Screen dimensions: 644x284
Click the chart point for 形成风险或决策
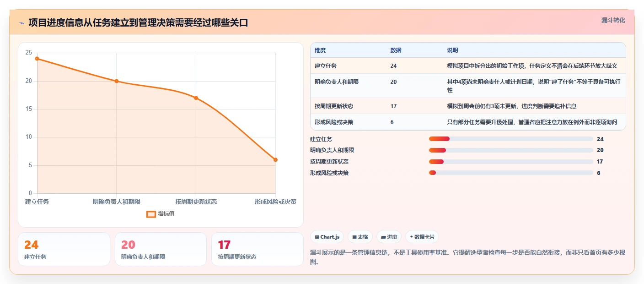click(275, 160)
